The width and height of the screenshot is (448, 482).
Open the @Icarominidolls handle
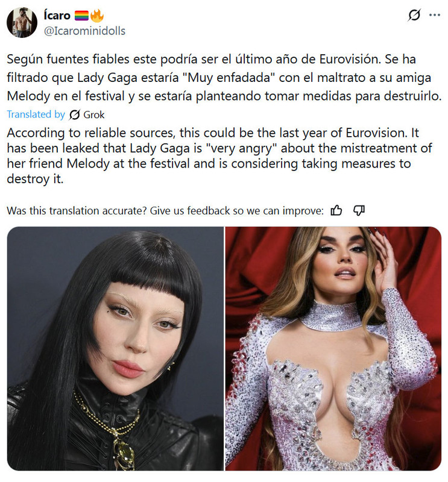coord(84,31)
